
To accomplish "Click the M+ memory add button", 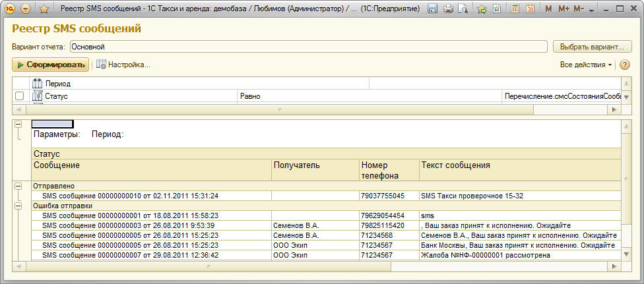I will 563,9.
